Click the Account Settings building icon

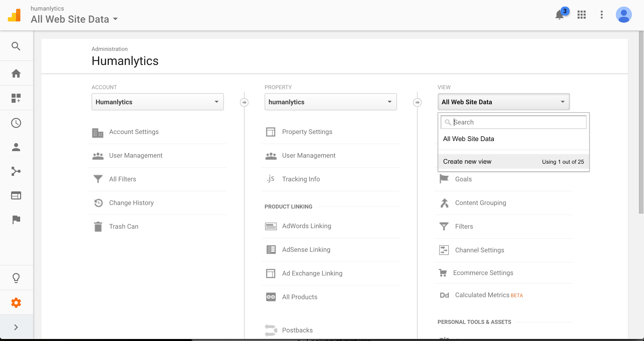[98, 133]
